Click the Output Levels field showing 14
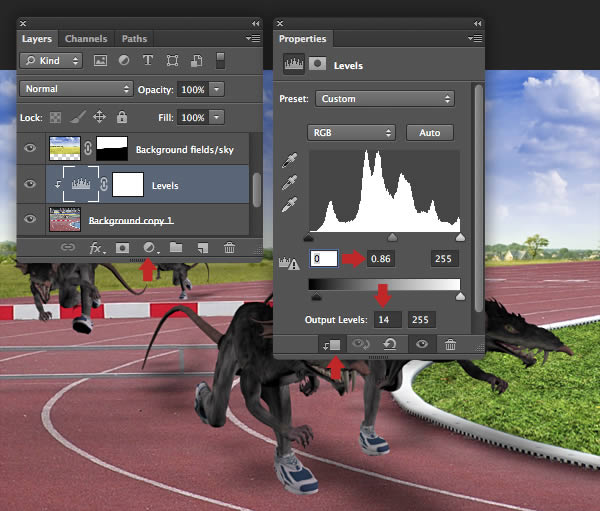 (x=388, y=320)
